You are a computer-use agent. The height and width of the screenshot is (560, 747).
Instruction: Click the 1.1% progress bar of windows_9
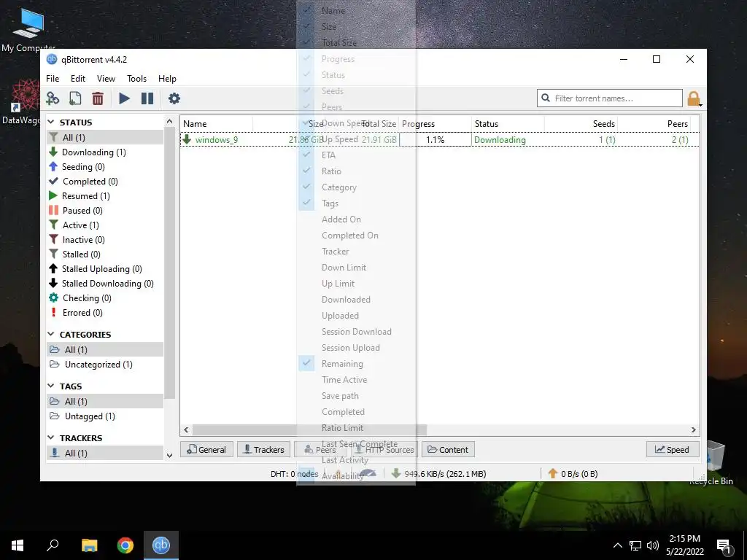435,139
